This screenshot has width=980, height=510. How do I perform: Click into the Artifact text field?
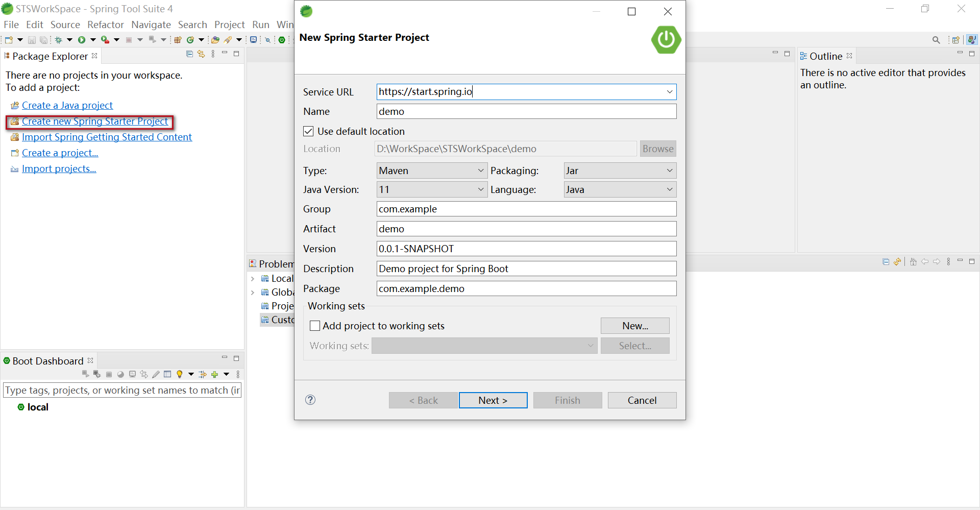pos(526,229)
